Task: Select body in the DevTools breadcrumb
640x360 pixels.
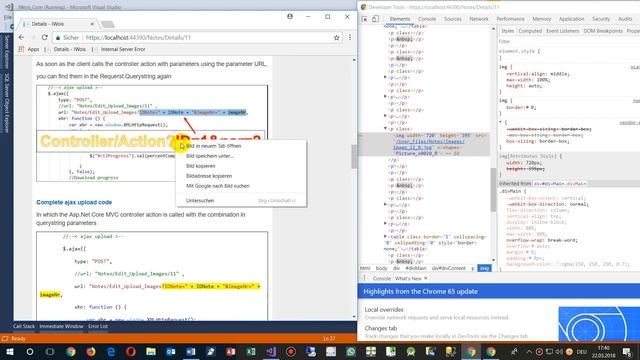Action: tap(381, 269)
